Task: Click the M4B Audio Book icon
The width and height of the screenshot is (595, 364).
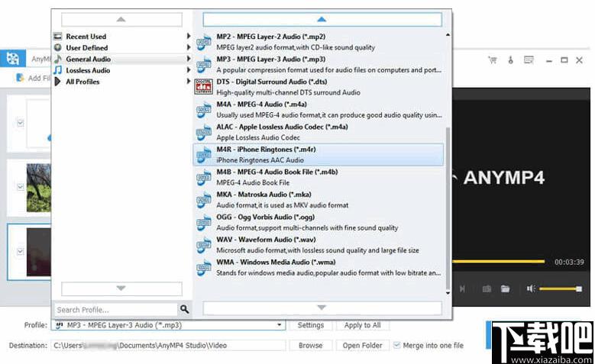Action: 203,178
